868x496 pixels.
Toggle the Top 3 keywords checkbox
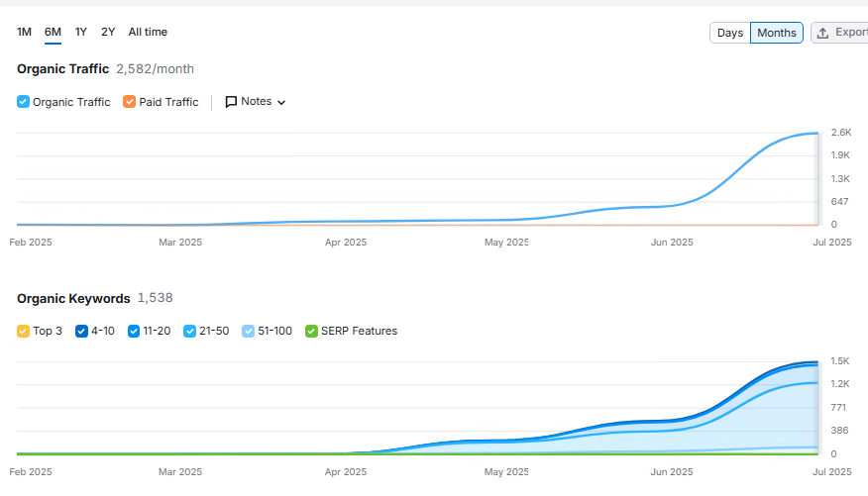(23, 332)
